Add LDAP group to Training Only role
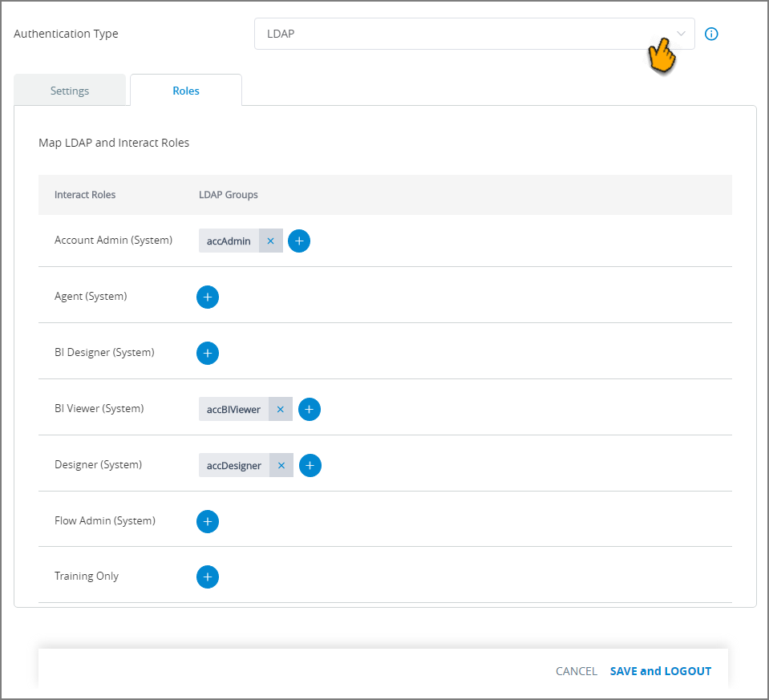The image size is (769, 700). coord(208,577)
